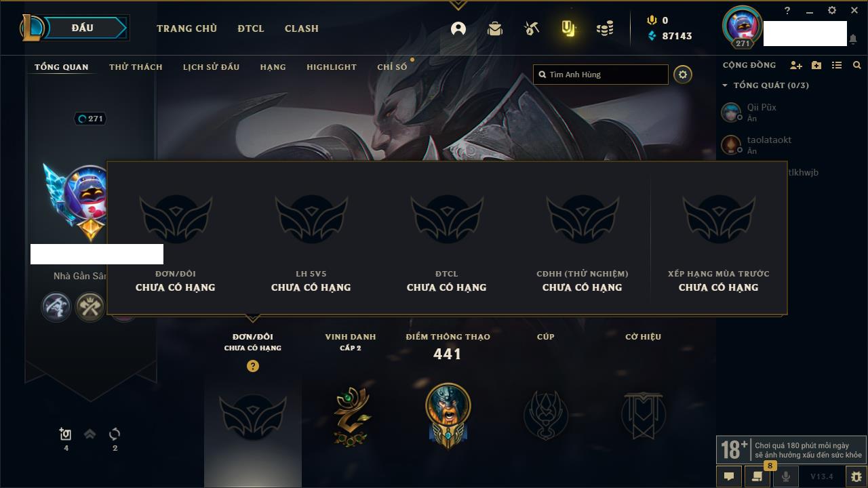Click the add folder icon in Cộng Đồng
The width and height of the screenshot is (868, 488).
816,65
